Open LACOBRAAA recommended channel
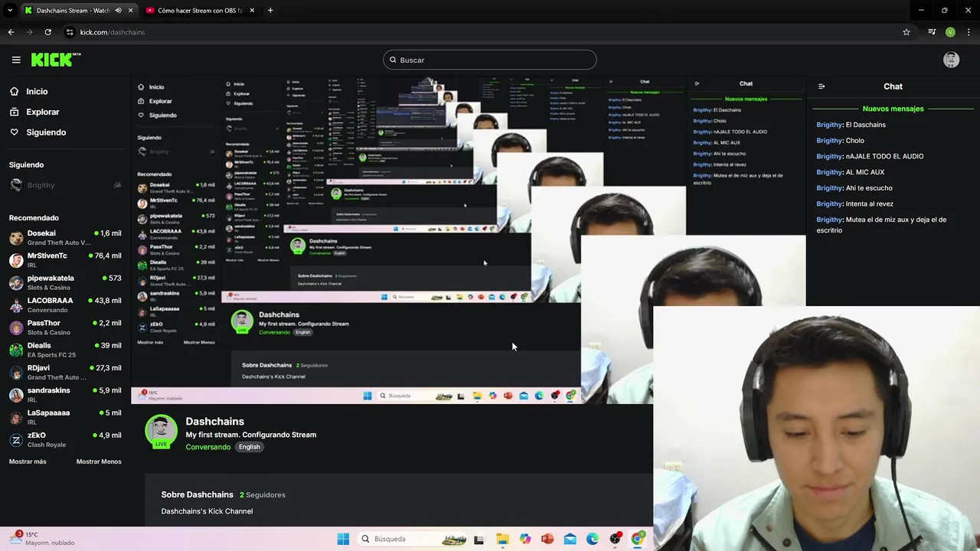980x551 pixels. tap(65, 305)
